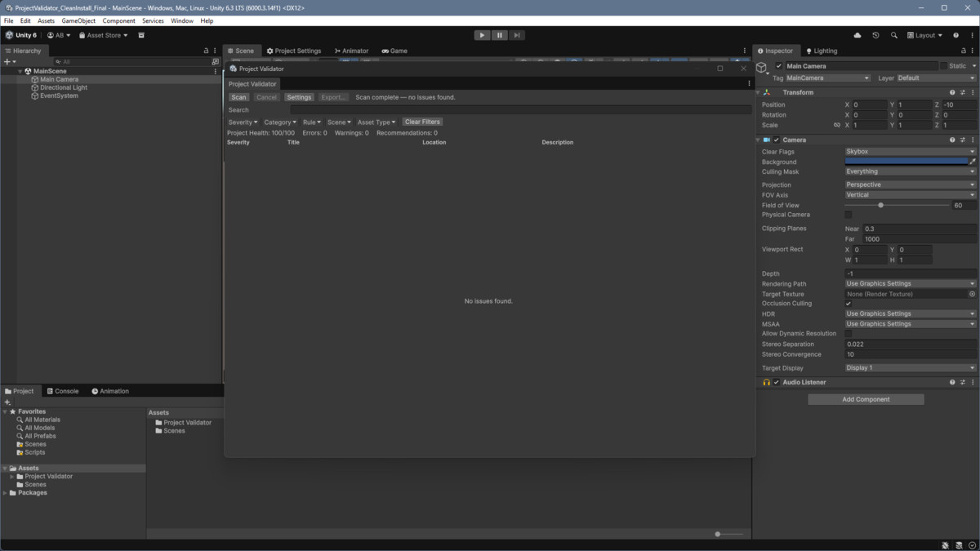Open the Camera component presets icon

pyautogui.click(x=962, y=140)
